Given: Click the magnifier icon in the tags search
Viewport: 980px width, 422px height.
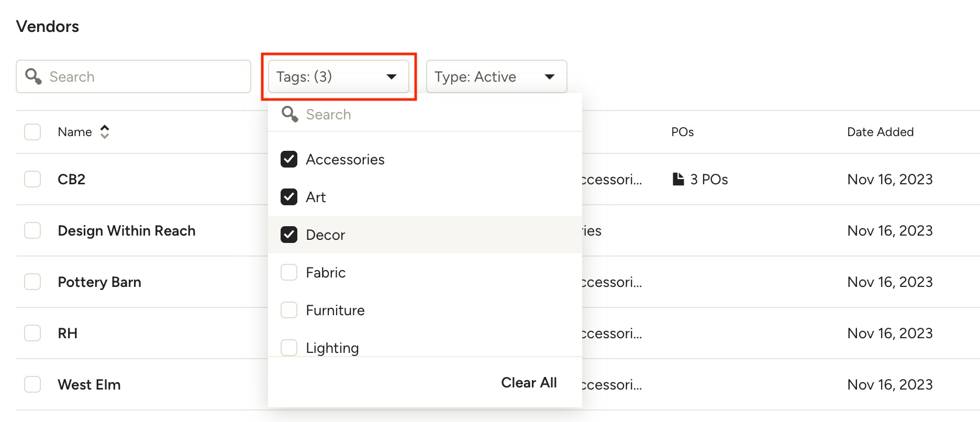Looking at the screenshot, I should coord(290,114).
